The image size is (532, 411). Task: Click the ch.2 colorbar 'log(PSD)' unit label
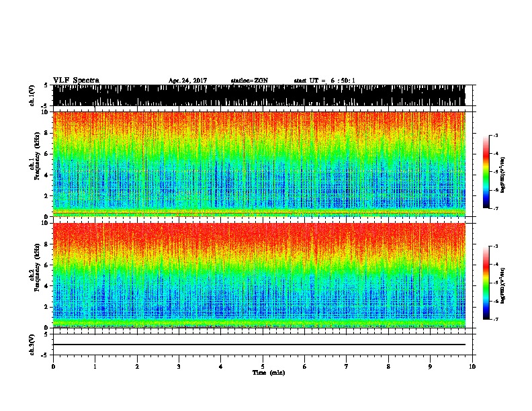(x=502, y=285)
